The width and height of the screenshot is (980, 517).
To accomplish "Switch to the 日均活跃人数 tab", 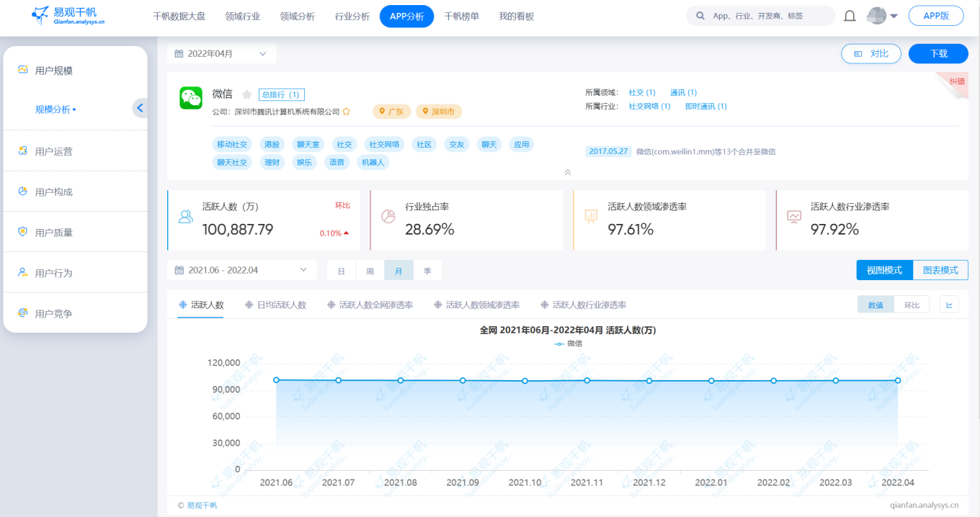I will pos(276,305).
